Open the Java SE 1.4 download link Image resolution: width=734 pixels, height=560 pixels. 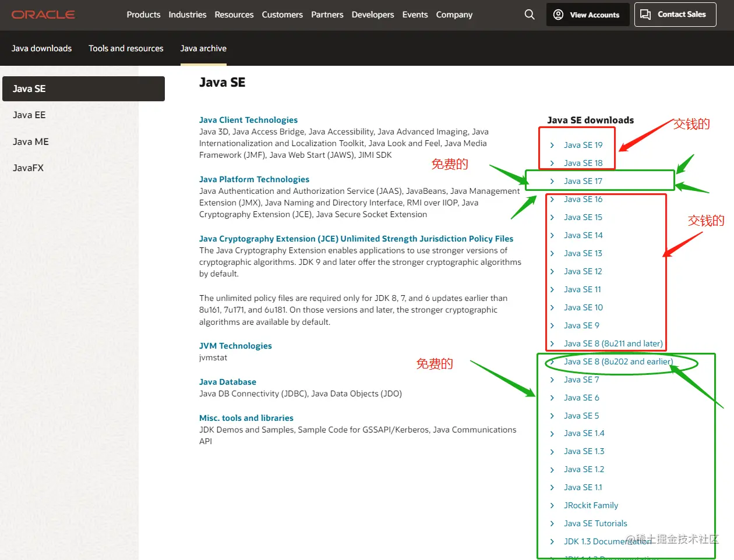coord(584,434)
